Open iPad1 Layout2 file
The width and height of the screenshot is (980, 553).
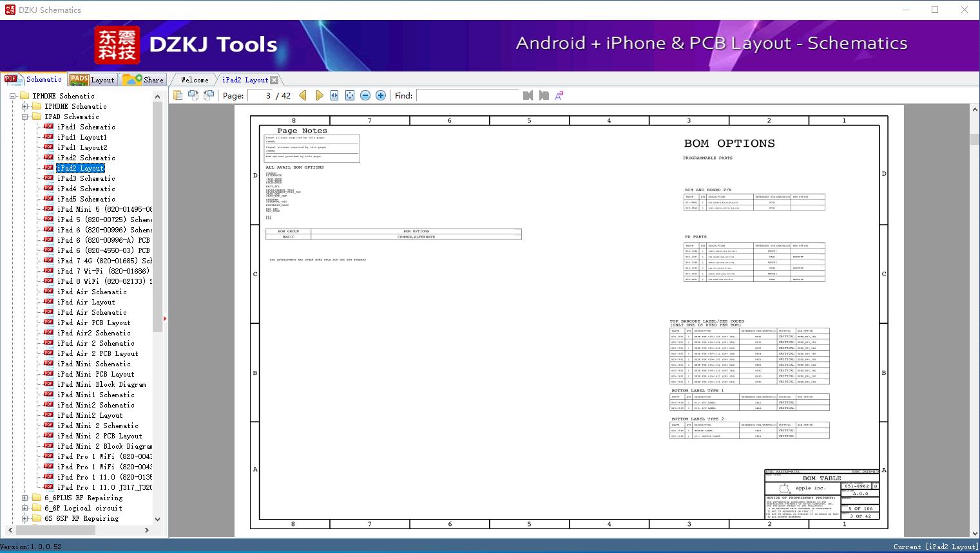(82, 147)
